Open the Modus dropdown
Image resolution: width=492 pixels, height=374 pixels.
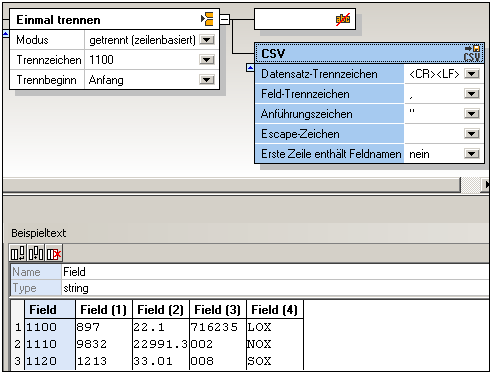pyautogui.click(x=207, y=40)
